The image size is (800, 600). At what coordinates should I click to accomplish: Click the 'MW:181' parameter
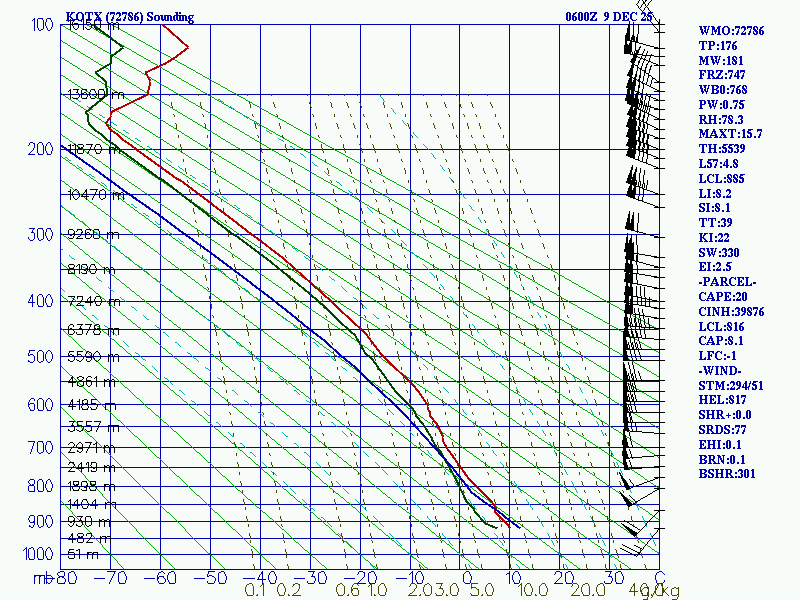(x=721, y=61)
